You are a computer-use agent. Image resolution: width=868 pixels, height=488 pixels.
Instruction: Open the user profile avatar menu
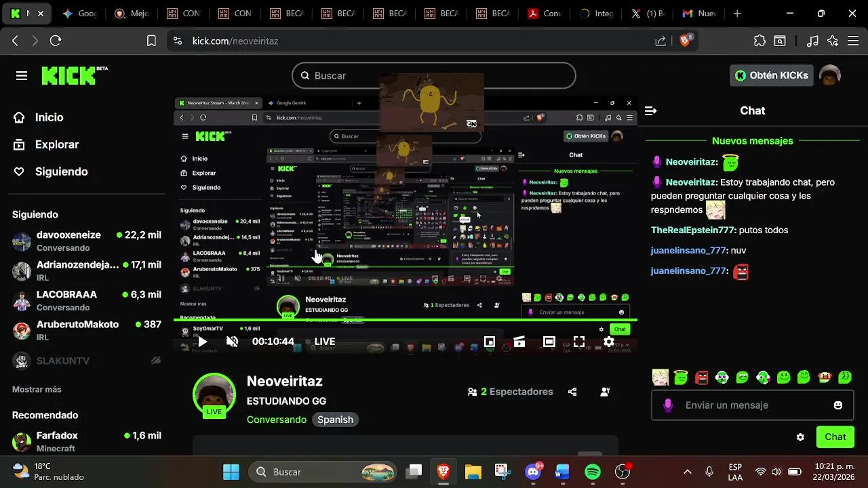click(830, 75)
